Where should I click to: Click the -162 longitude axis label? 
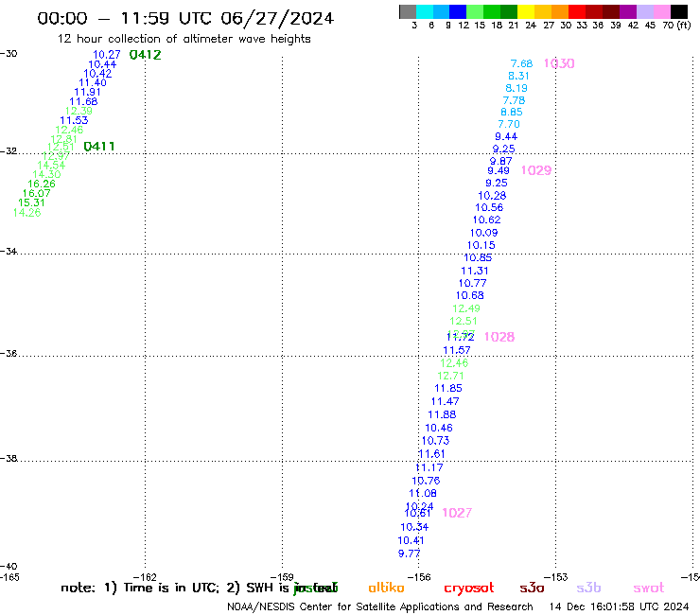point(145,577)
